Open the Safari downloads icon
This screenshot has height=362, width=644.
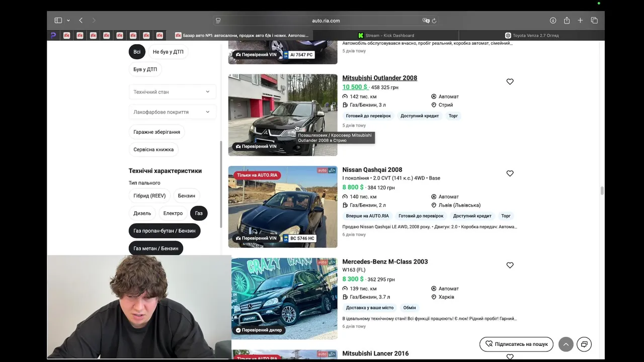[x=553, y=21]
